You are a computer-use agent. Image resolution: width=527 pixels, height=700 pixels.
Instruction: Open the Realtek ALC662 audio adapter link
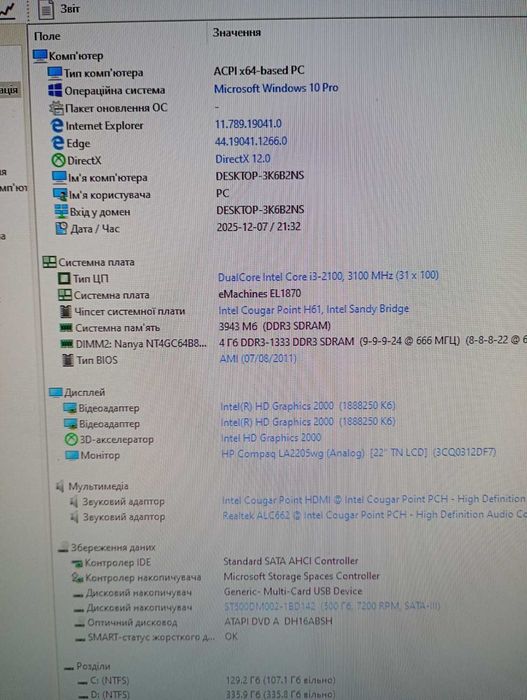(x=374, y=515)
